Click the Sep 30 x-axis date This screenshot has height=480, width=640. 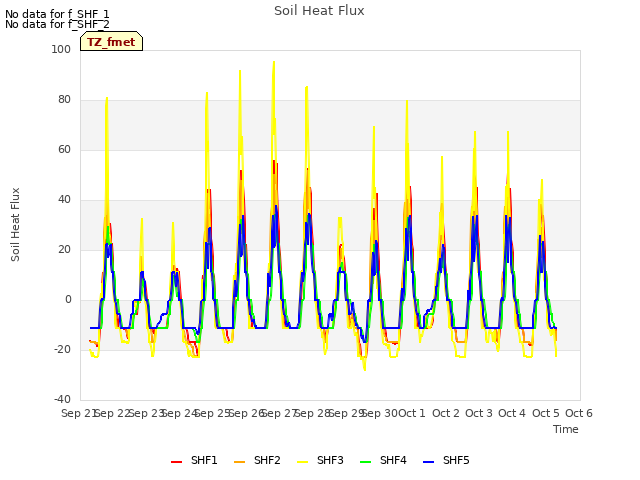(380, 413)
